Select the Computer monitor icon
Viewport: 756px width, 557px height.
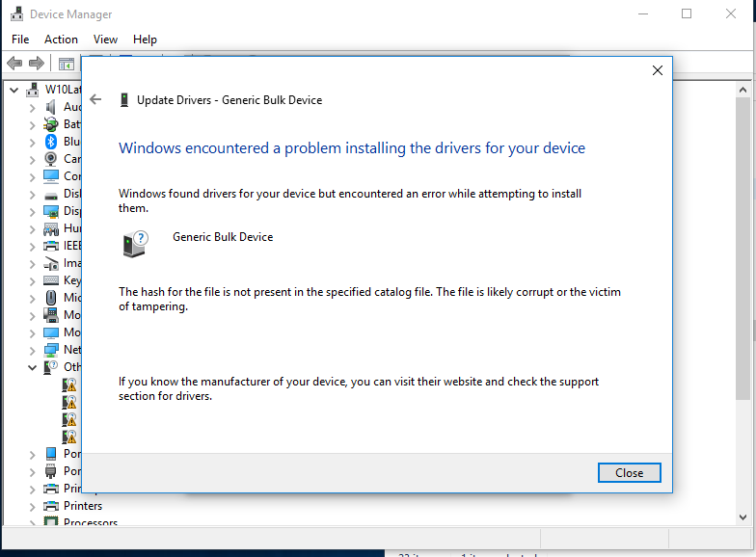coord(50,176)
